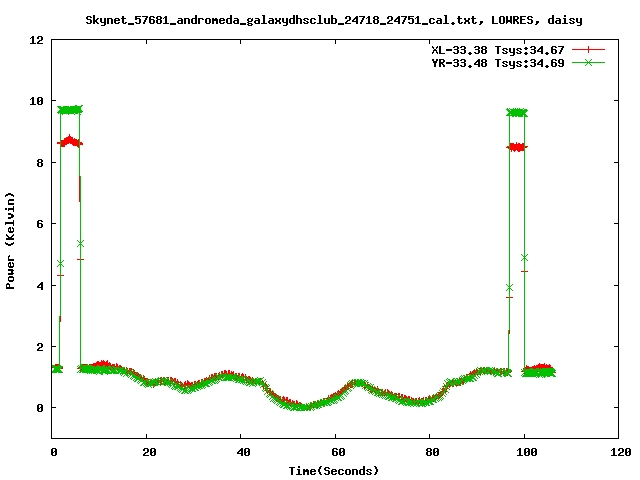640x480 pixels.
Task: Click x-axis tick label 60
Action: click(x=338, y=452)
